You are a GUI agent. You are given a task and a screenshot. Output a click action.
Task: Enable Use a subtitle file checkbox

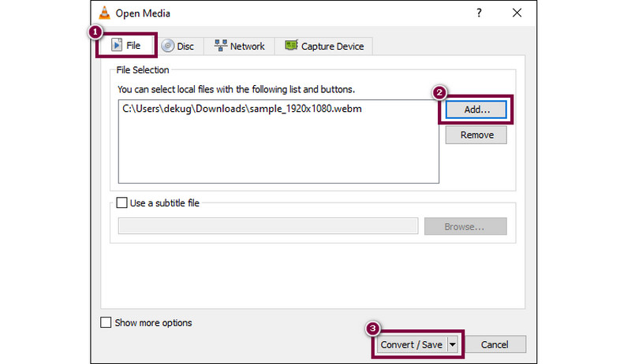tap(121, 202)
